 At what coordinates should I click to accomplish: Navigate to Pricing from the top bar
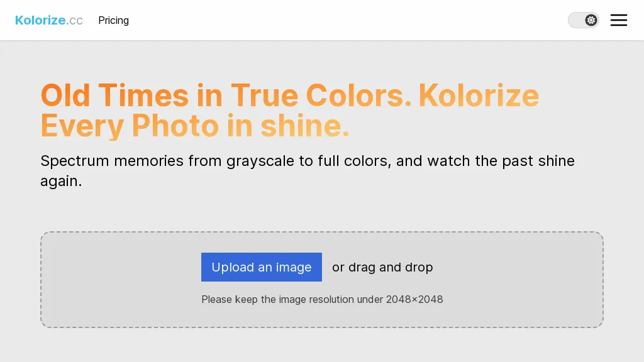point(113,20)
